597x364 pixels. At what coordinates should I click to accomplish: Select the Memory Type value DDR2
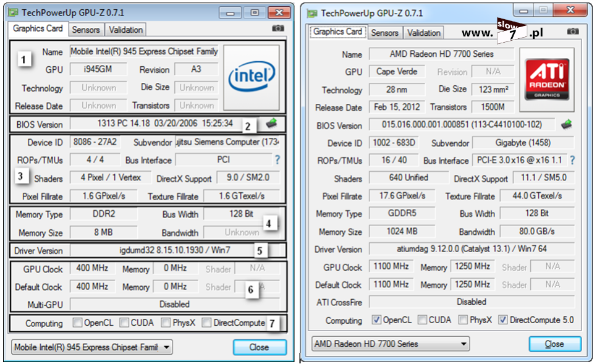(x=104, y=214)
